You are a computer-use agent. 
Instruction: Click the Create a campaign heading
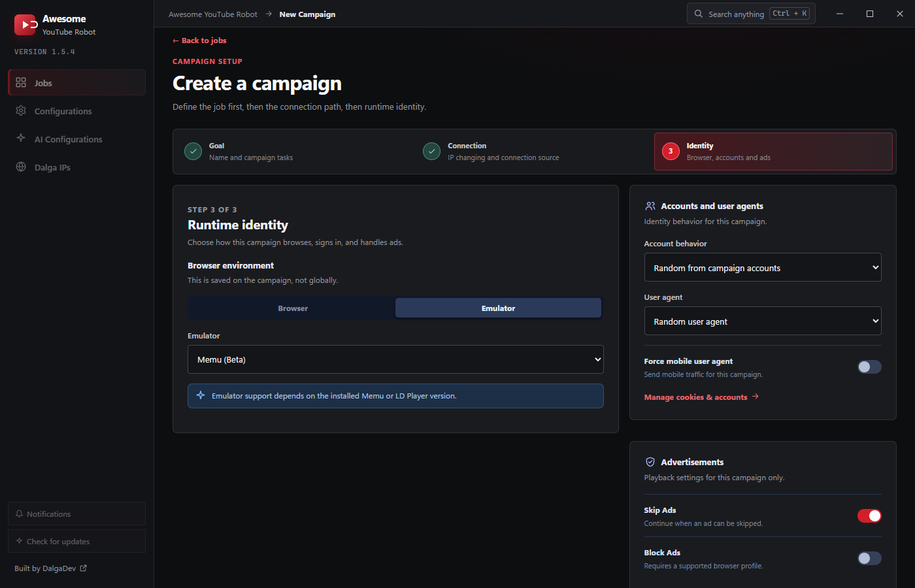coord(257,84)
